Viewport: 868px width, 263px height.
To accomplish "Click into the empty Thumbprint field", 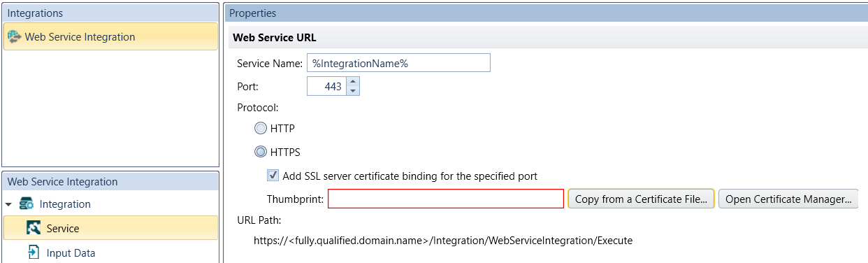I will (x=446, y=199).
